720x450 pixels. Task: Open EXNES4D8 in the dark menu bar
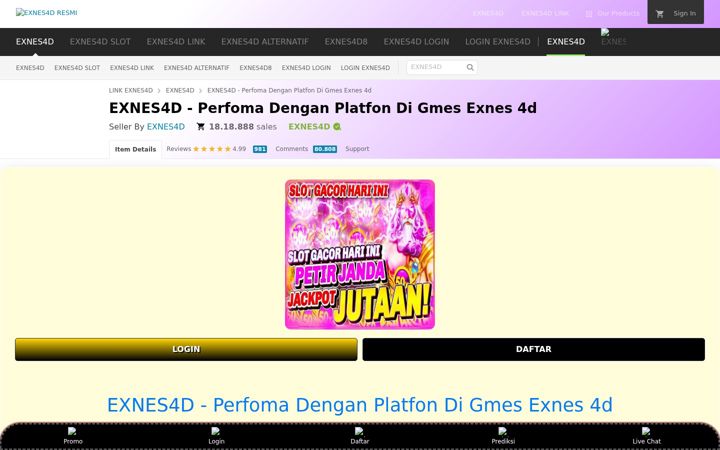point(346,42)
